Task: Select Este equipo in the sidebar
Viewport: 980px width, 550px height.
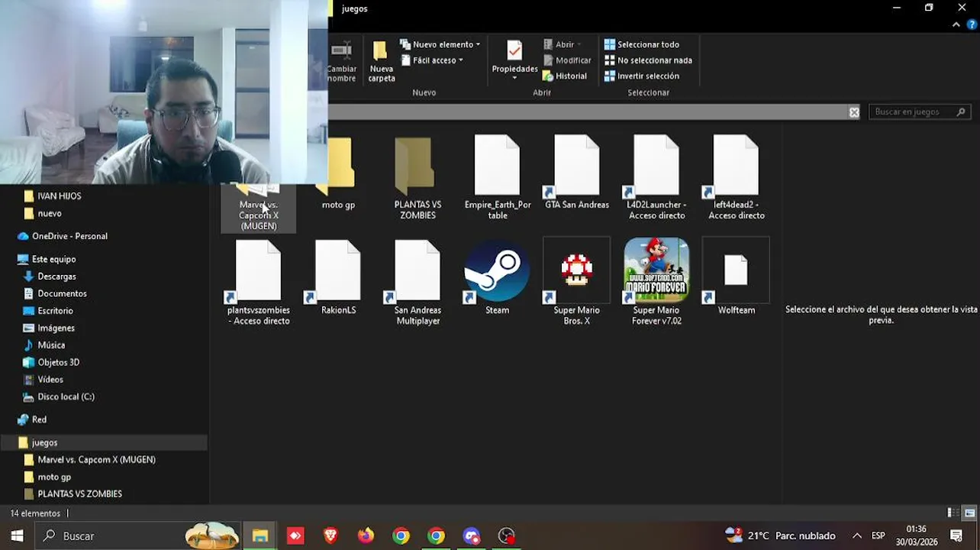Action: coord(53,260)
